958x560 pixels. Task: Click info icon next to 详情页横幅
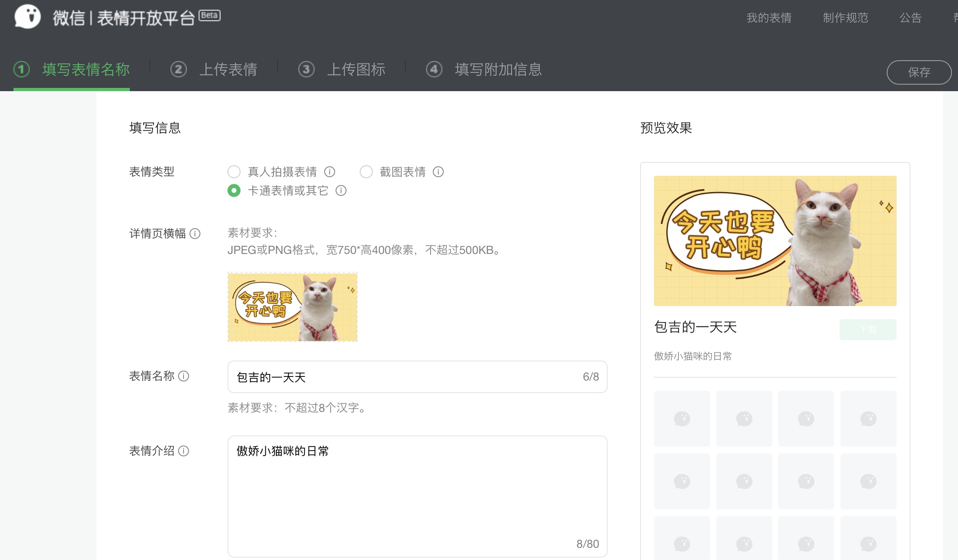pyautogui.click(x=195, y=234)
